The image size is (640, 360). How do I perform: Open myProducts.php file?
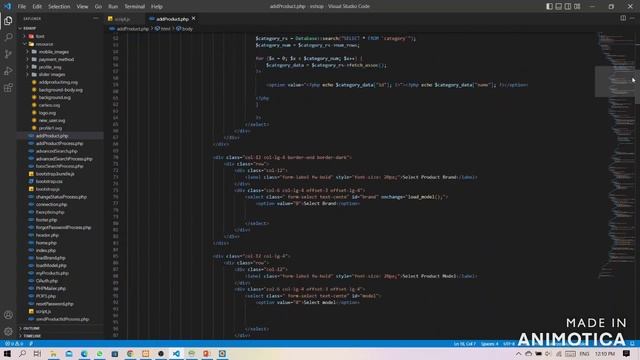click(x=52, y=273)
